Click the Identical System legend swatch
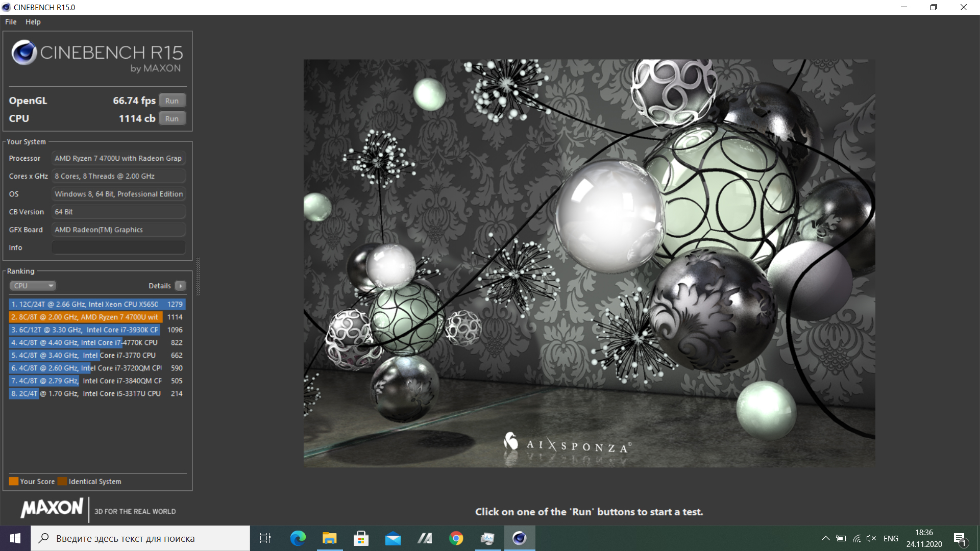 pyautogui.click(x=62, y=481)
